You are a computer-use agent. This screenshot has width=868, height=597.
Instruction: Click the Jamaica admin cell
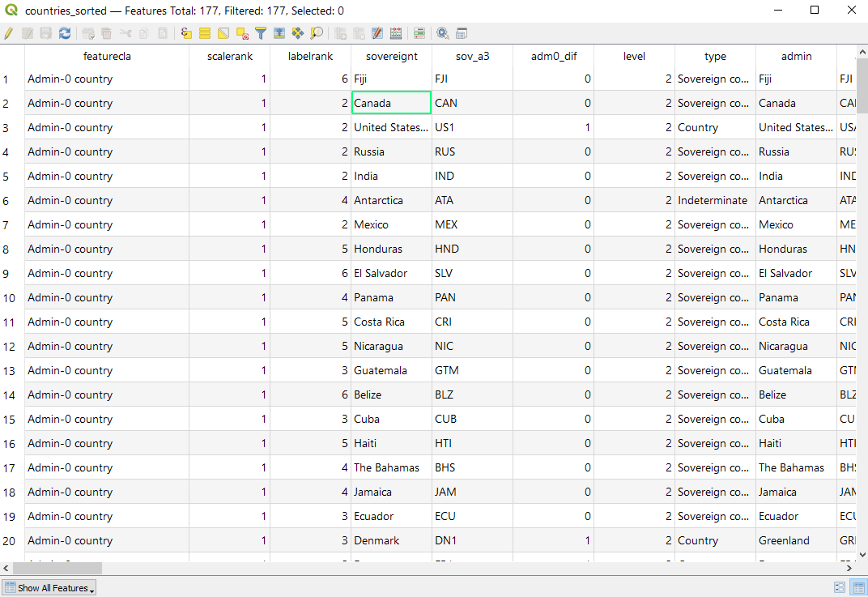pos(796,492)
